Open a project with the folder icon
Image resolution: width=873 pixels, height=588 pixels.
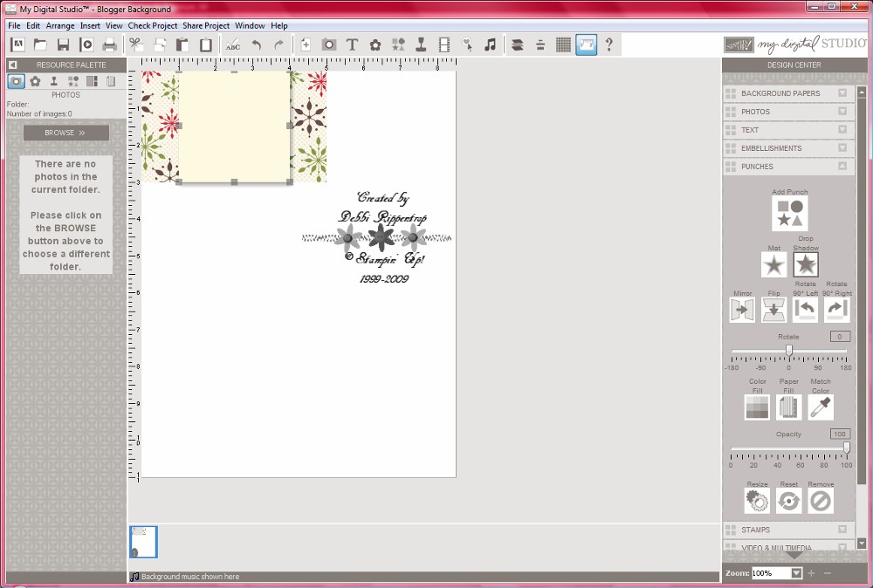tap(40, 44)
